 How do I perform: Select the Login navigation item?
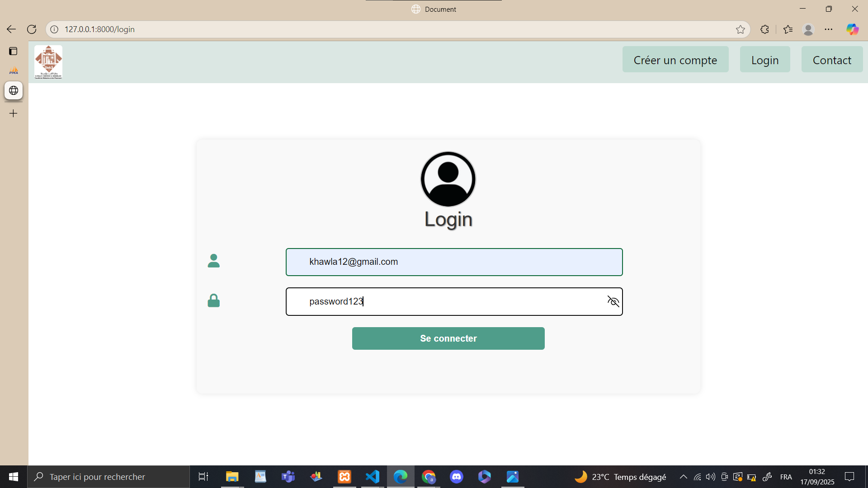765,60
